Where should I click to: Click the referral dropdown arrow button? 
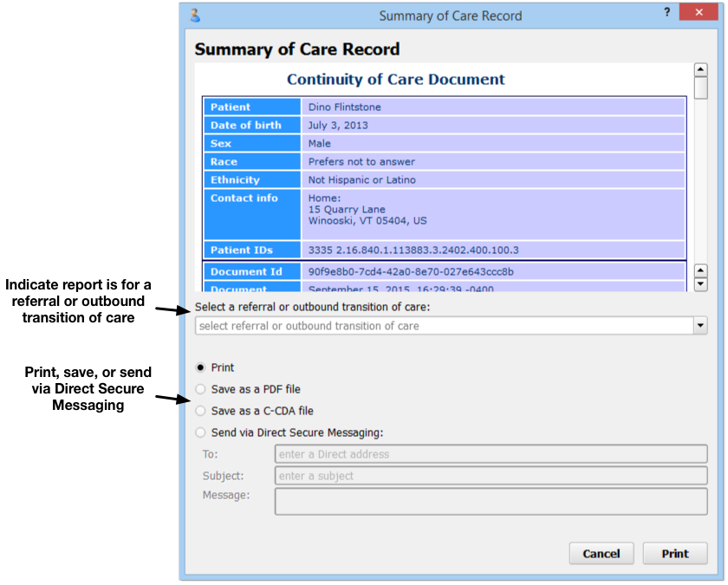click(700, 326)
